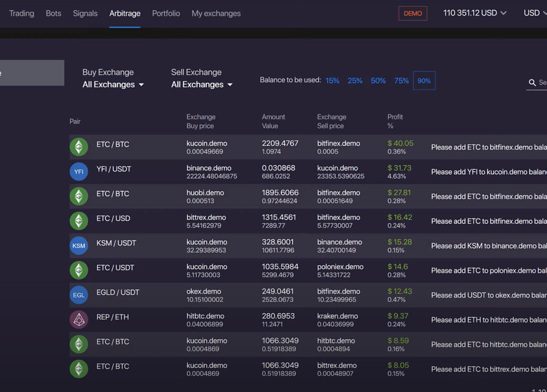The width and height of the screenshot is (547, 392).
Task: Click the Profit % column header
Action: tap(395, 121)
